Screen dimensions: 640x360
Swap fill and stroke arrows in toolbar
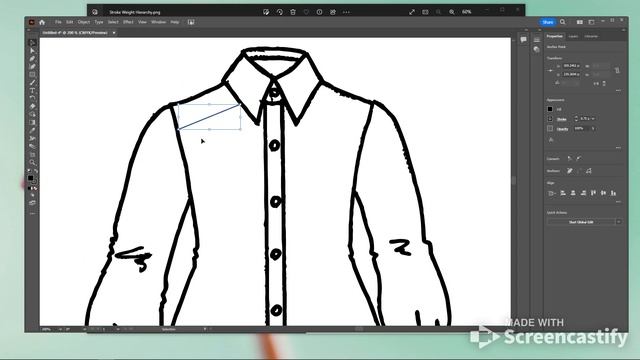pyautogui.click(x=36, y=171)
